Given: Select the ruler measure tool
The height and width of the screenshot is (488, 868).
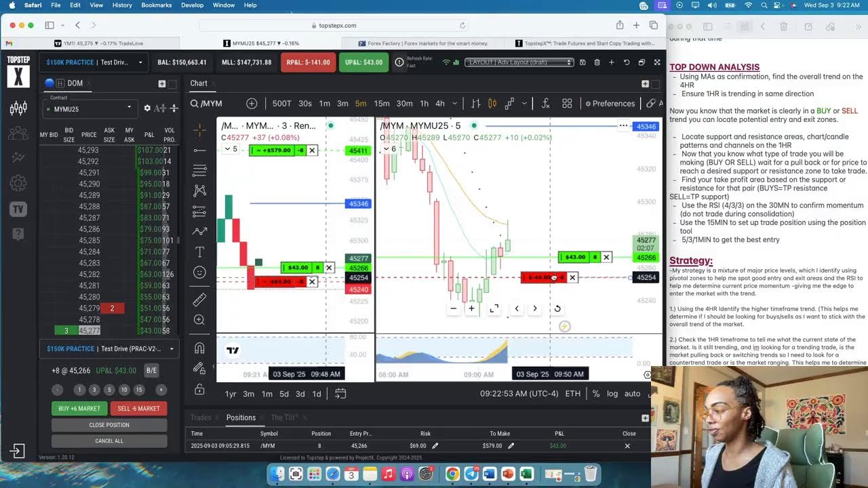Looking at the screenshot, I should 199,299.
